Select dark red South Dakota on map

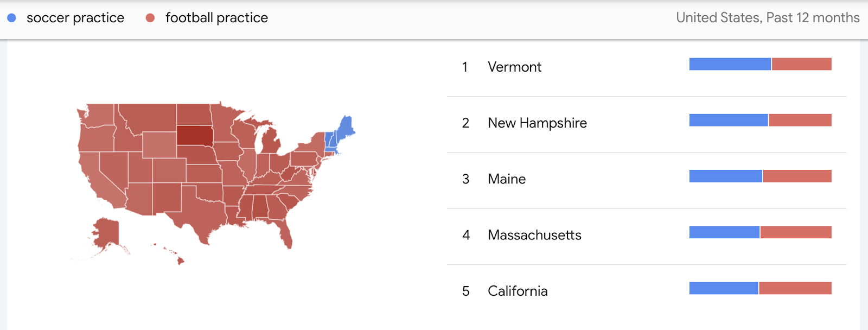coord(195,135)
